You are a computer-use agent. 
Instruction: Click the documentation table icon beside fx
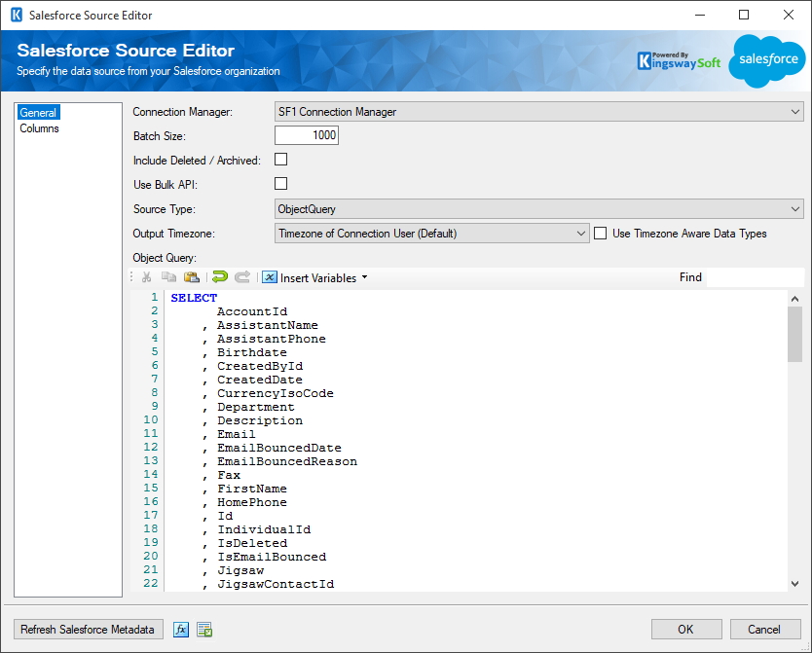(204, 630)
